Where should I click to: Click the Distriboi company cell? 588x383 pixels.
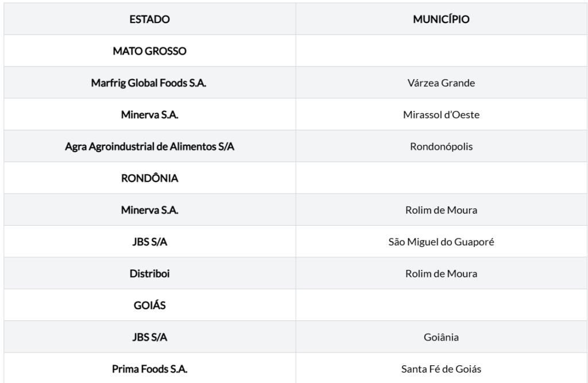point(150,273)
